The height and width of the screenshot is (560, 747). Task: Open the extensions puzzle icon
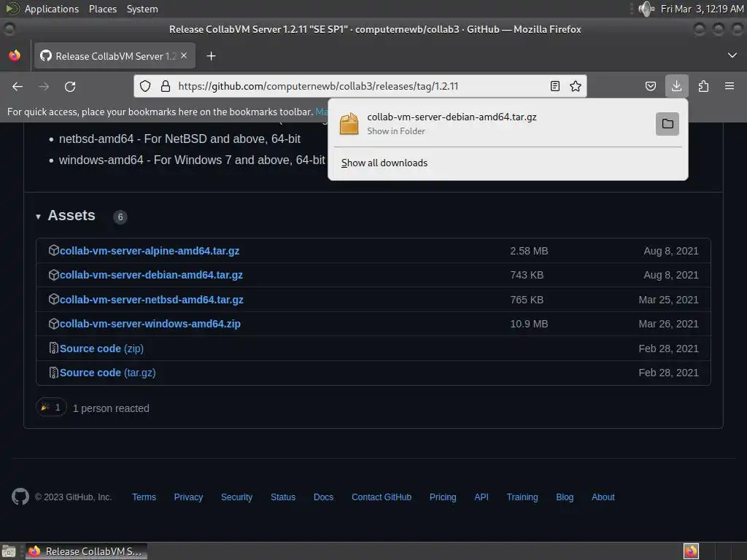[703, 86]
